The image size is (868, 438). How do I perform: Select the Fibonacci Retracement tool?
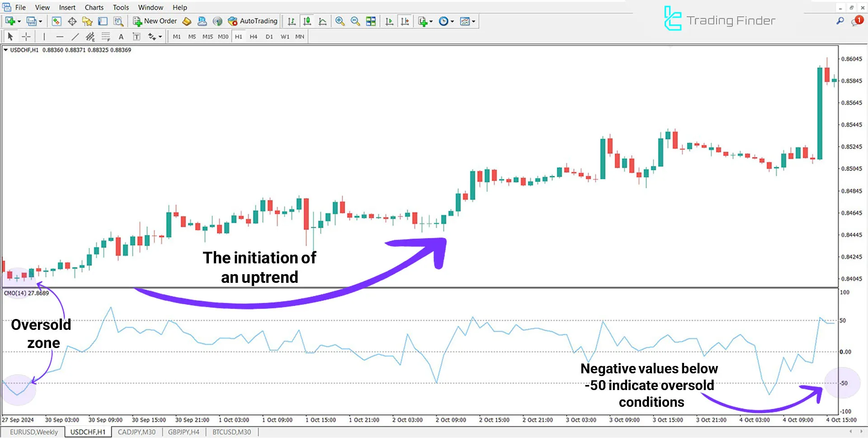coord(104,36)
